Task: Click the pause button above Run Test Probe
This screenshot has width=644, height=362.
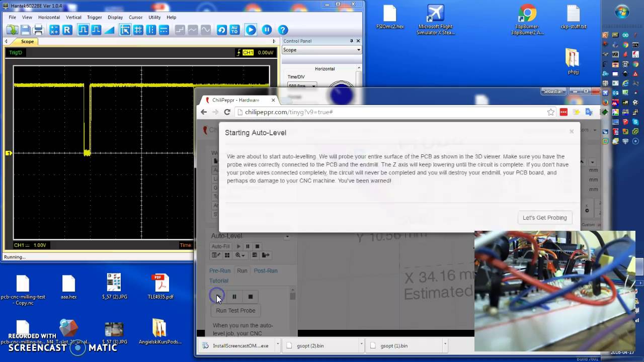Action: (234, 297)
